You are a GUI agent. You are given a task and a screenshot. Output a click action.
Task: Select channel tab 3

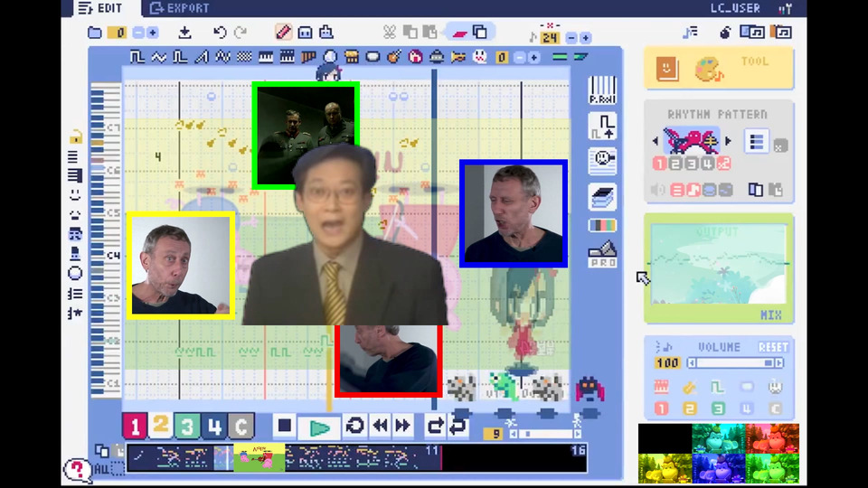(187, 426)
